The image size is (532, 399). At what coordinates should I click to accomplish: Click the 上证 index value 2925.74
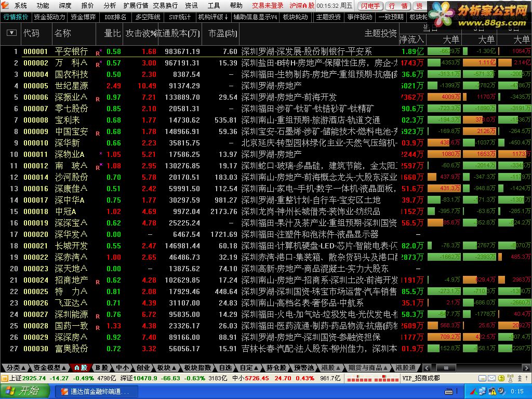pyautogui.click(x=34, y=378)
